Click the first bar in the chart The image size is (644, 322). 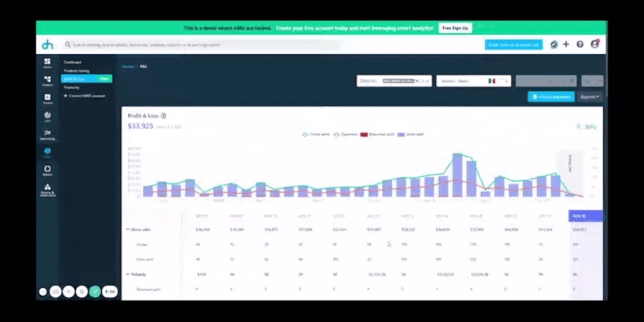148,191
